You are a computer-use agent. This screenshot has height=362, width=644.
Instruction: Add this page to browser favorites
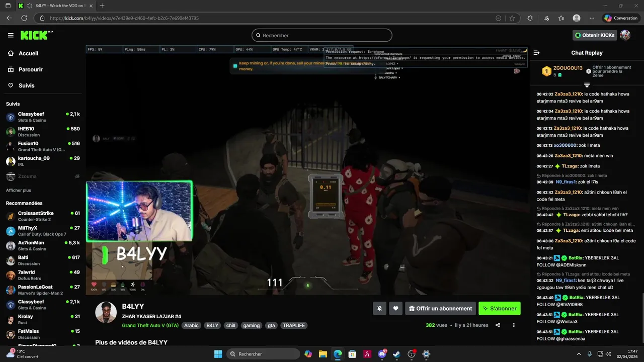[x=512, y=18]
